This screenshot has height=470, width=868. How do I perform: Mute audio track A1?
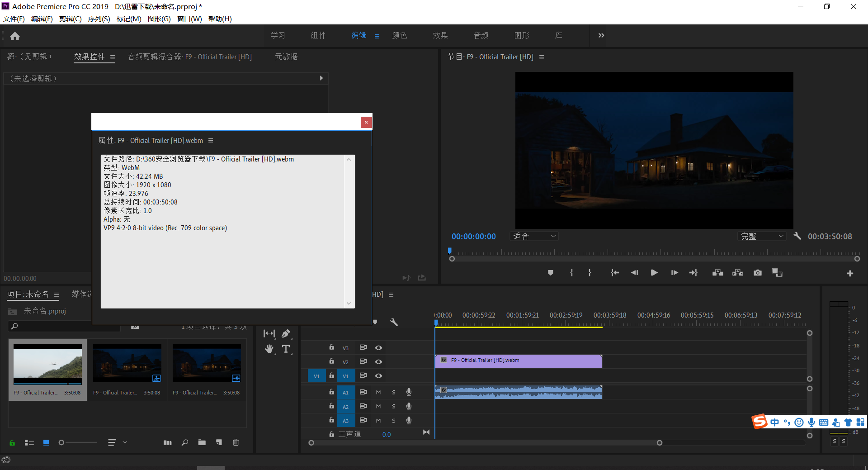click(378, 392)
